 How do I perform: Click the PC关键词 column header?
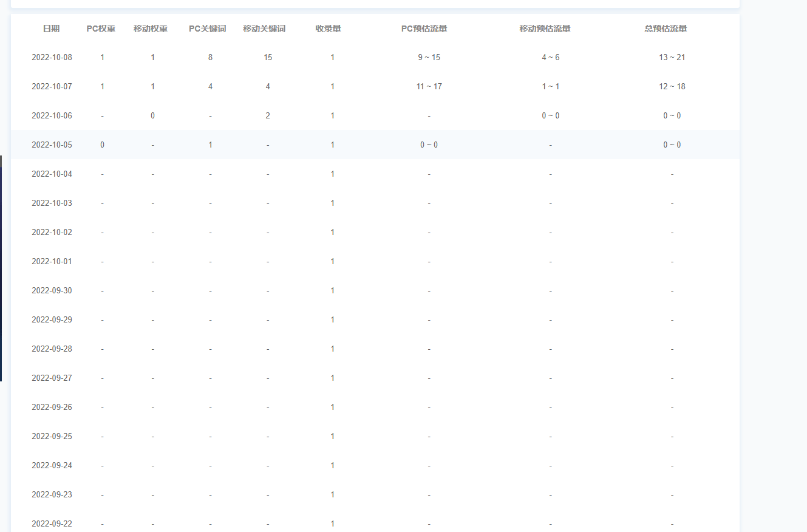[x=208, y=29]
